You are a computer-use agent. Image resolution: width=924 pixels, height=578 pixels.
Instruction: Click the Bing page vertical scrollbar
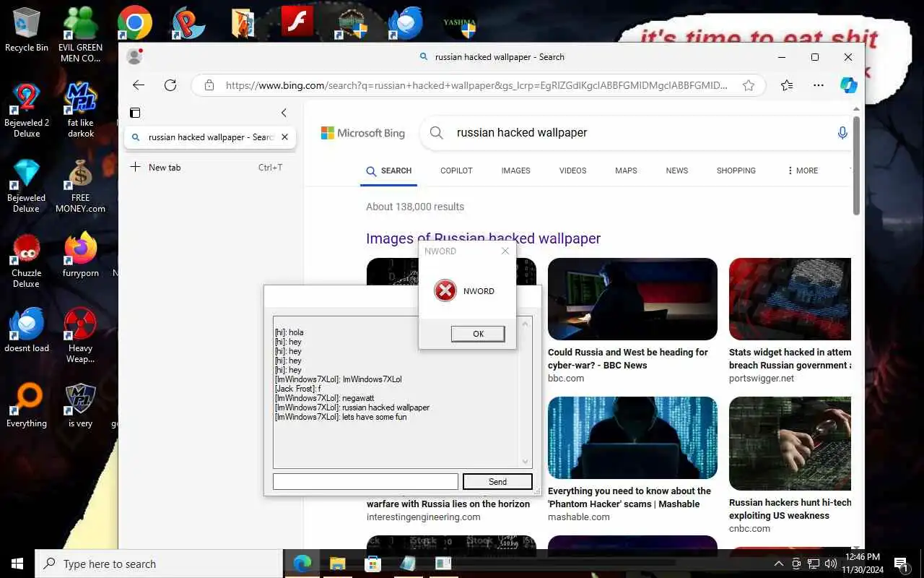point(857,166)
